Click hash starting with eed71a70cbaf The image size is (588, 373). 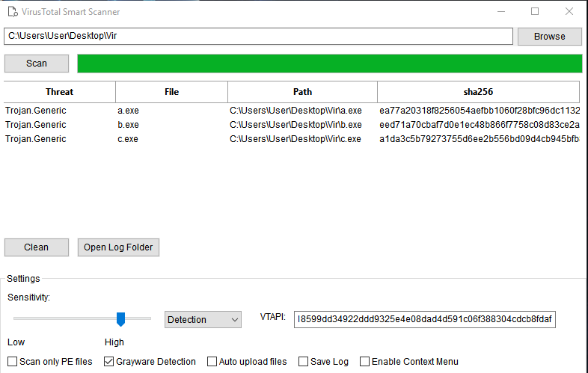[480, 125]
